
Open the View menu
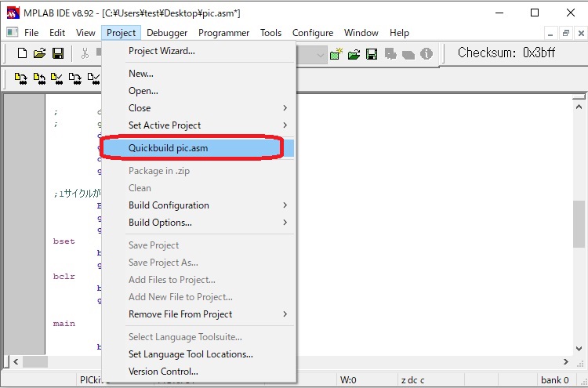(x=85, y=33)
